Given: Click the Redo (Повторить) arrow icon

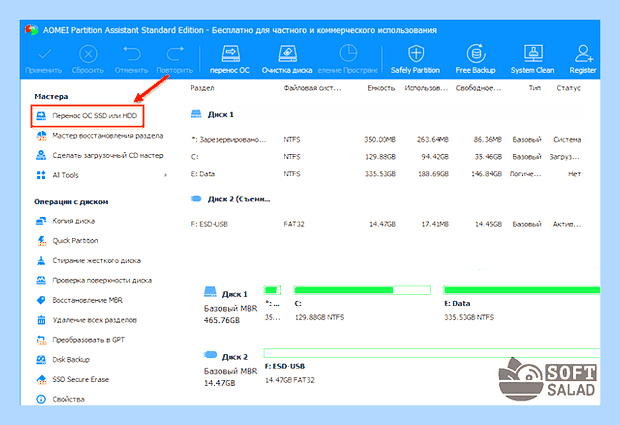Looking at the screenshot, I should (x=175, y=54).
